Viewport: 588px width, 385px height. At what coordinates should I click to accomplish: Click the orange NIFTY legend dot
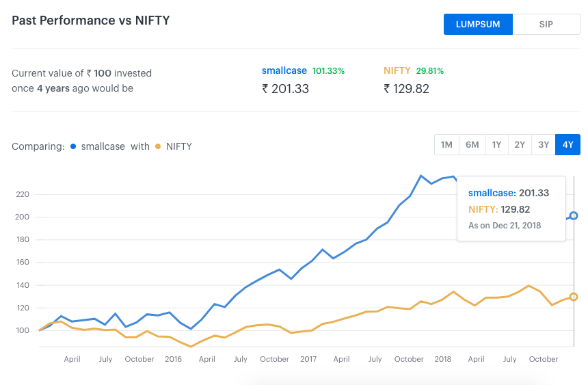pos(158,146)
